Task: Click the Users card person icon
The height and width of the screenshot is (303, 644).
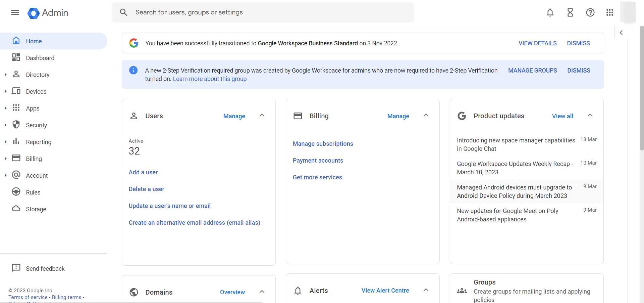Action: click(x=134, y=116)
